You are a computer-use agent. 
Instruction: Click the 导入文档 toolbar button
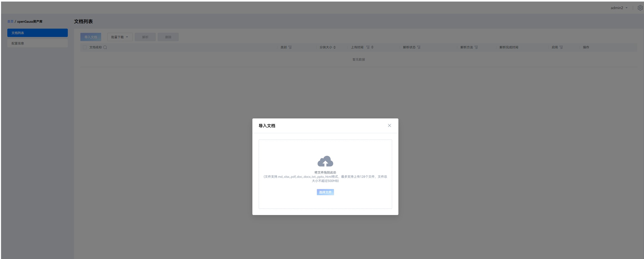click(91, 37)
